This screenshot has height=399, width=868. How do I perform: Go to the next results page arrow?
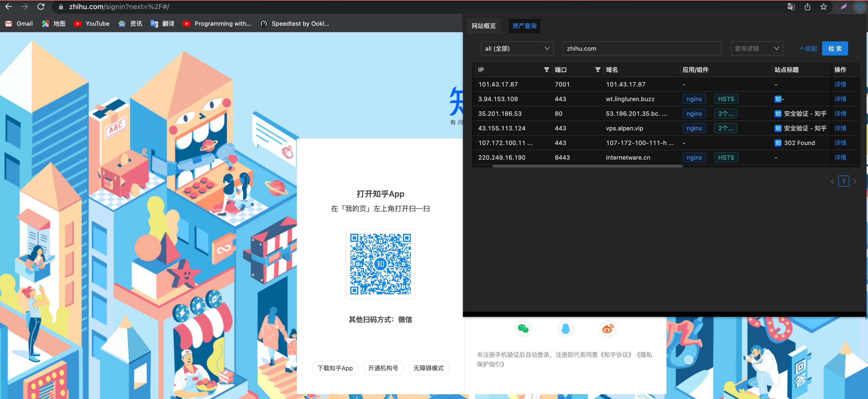(855, 181)
